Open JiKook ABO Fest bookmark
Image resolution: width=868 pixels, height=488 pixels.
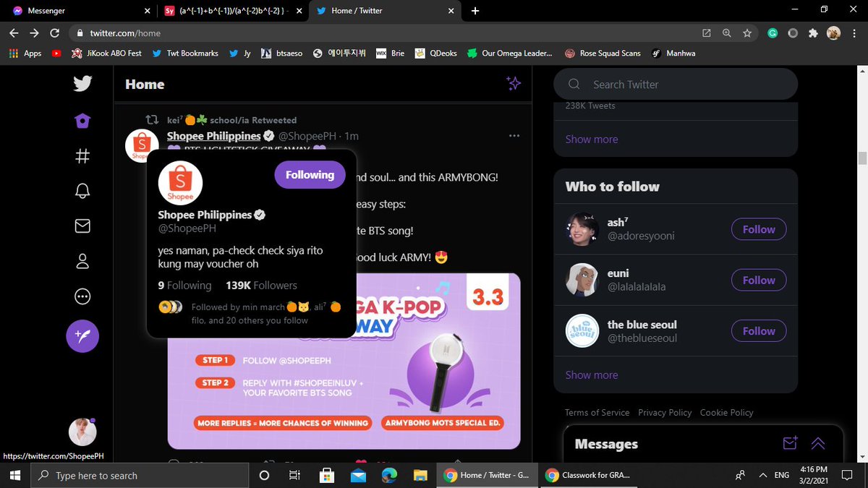point(106,53)
